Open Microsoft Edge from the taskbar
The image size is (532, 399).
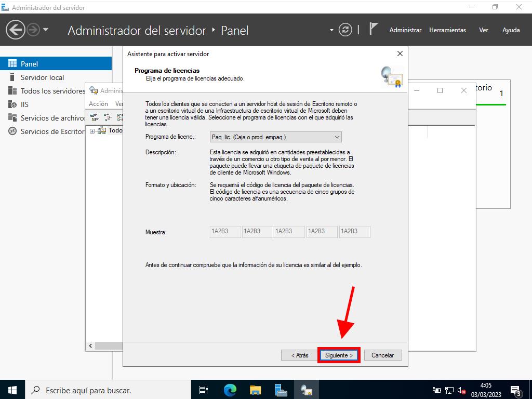[x=230, y=390]
